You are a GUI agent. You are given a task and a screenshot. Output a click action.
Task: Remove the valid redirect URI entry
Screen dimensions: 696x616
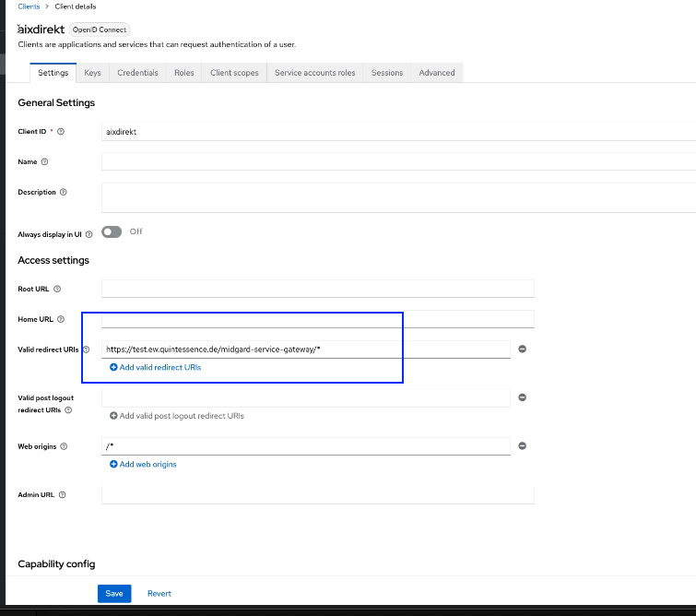coord(522,349)
